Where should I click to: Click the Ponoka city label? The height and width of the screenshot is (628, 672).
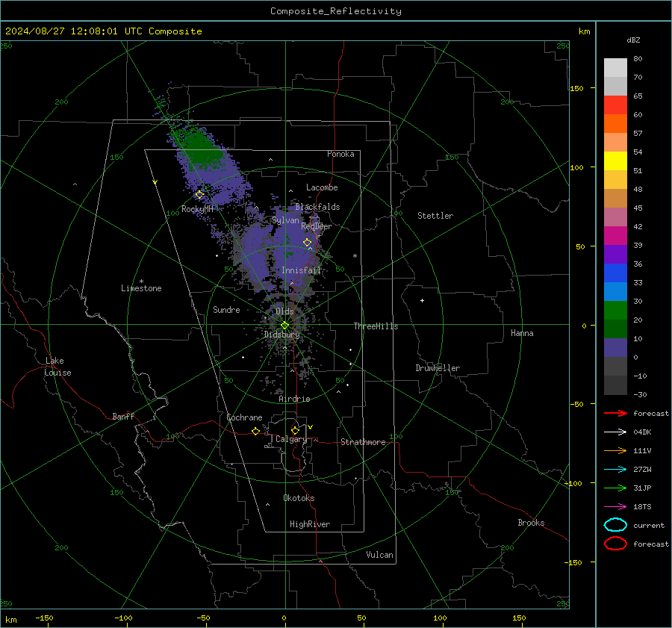point(340,154)
